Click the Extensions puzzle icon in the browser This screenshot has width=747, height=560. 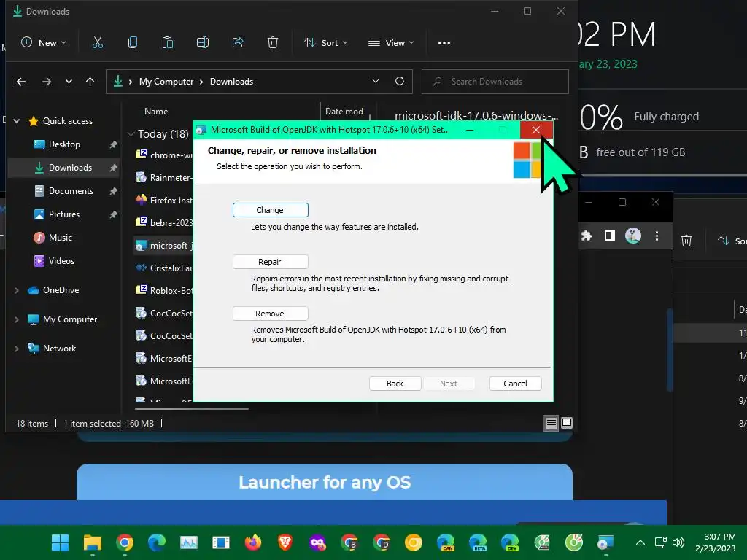(x=587, y=236)
